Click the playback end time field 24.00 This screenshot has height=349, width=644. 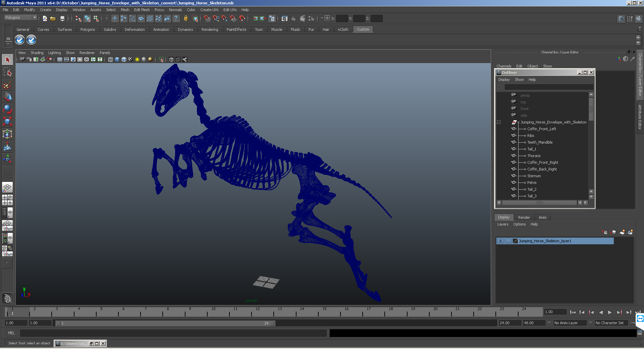click(509, 323)
